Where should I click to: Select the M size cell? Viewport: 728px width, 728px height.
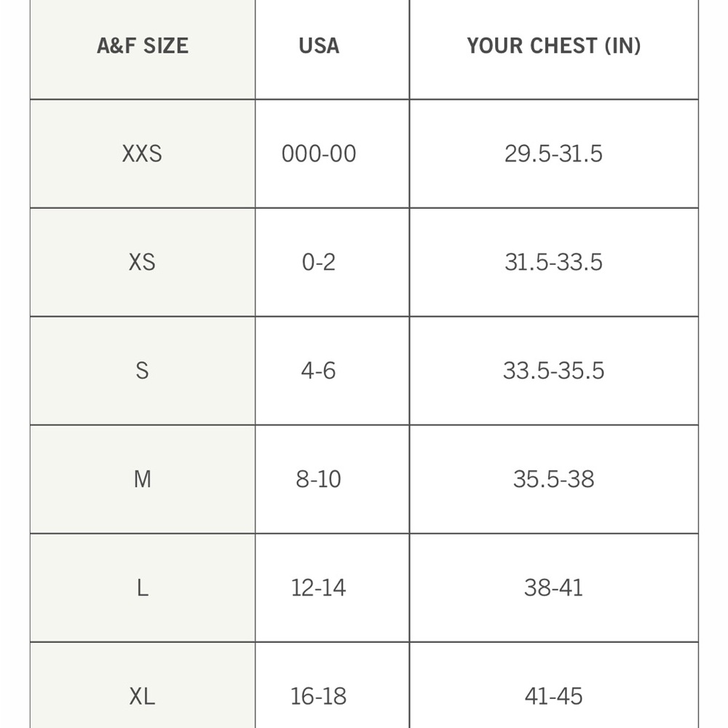click(143, 479)
